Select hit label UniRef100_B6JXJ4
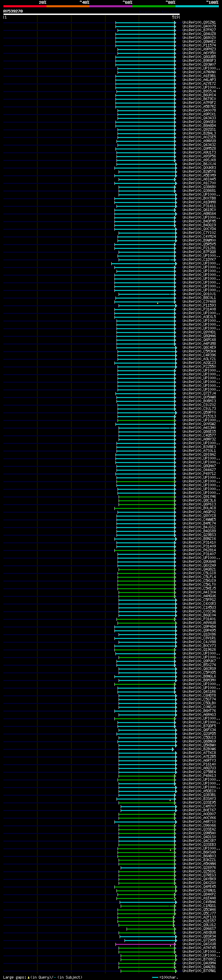The height and width of the screenshot is (980, 222). tap(199, 164)
